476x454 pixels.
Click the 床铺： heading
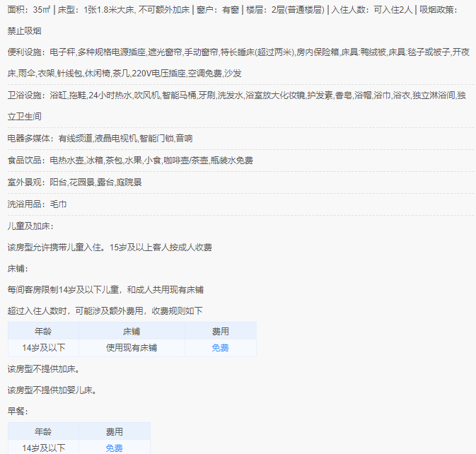tap(18, 269)
